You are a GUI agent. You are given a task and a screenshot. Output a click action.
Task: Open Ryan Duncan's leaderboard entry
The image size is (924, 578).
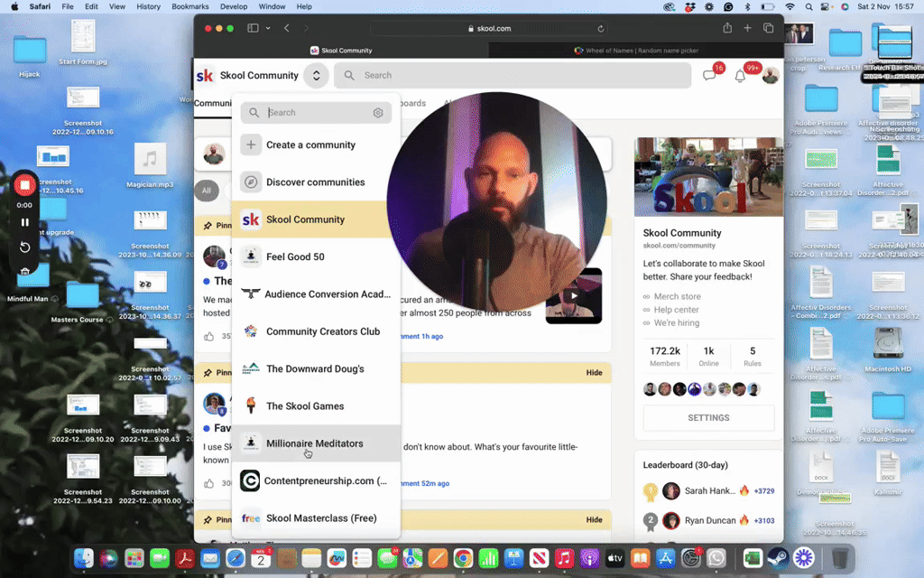tap(709, 520)
